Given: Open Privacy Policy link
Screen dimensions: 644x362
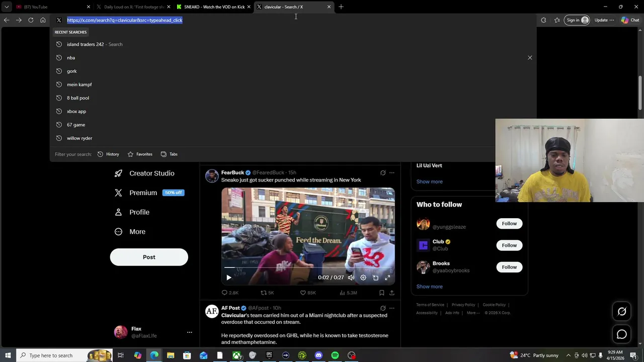Looking at the screenshot, I should (463, 305).
